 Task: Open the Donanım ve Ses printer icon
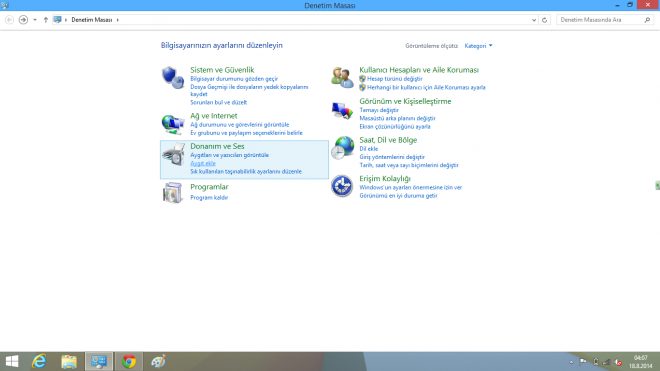(x=173, y=155)
